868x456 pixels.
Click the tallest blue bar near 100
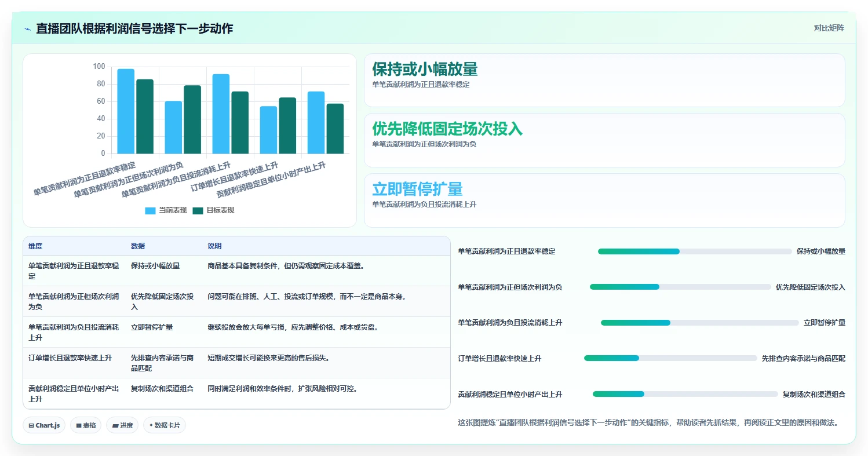[x=126, y=111]
